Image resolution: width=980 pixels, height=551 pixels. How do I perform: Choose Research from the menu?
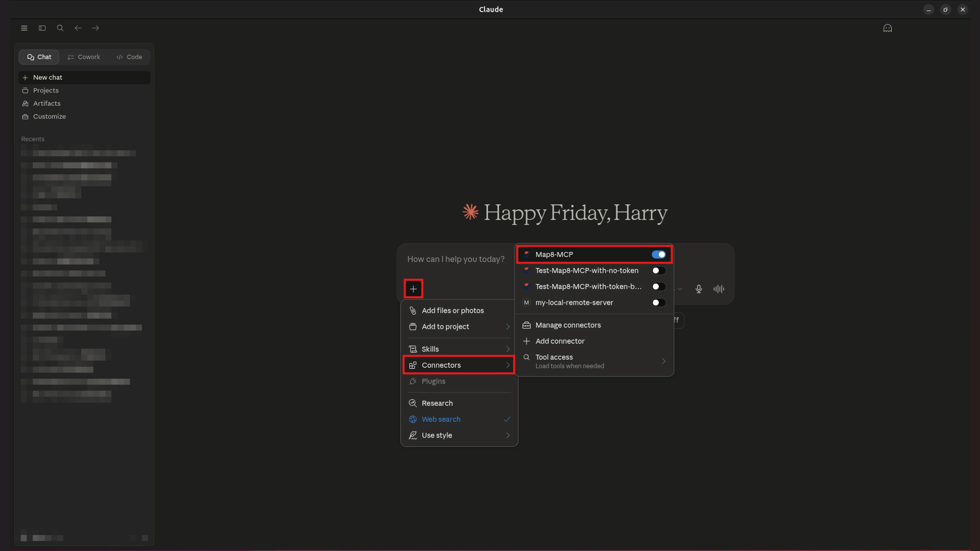459,403
